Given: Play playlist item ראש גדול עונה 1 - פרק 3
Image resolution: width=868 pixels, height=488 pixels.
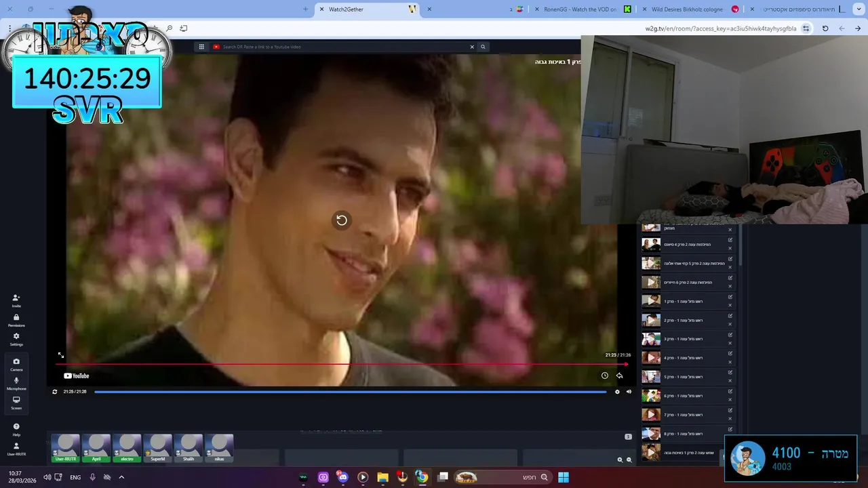Looking at the screenshot, I should coord(651,339).
